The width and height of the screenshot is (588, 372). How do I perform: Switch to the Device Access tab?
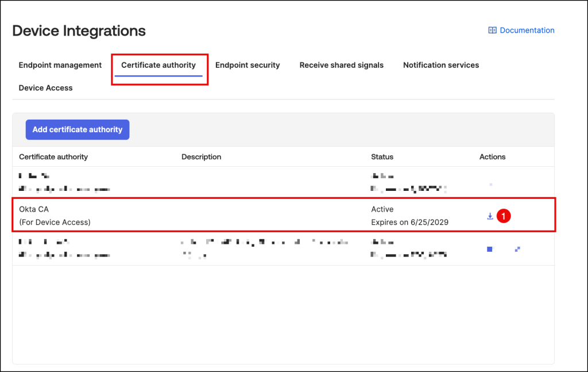coord(45,88)
